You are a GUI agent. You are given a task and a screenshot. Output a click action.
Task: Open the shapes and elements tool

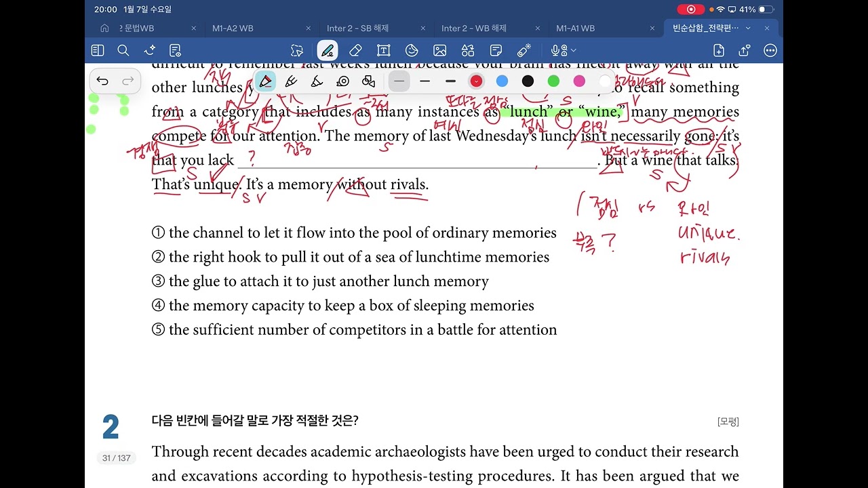click(x=468, y=50)
